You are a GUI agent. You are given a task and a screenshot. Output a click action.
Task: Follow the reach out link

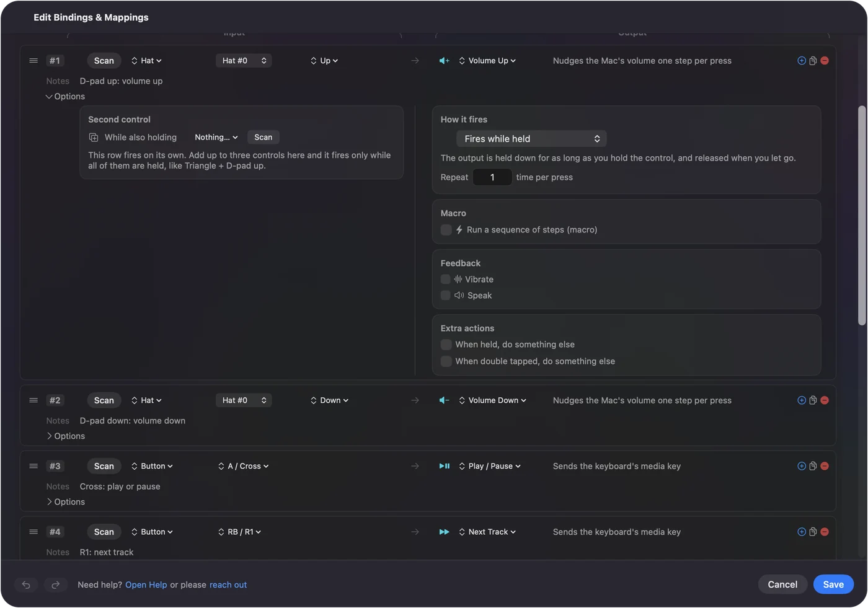228,585
